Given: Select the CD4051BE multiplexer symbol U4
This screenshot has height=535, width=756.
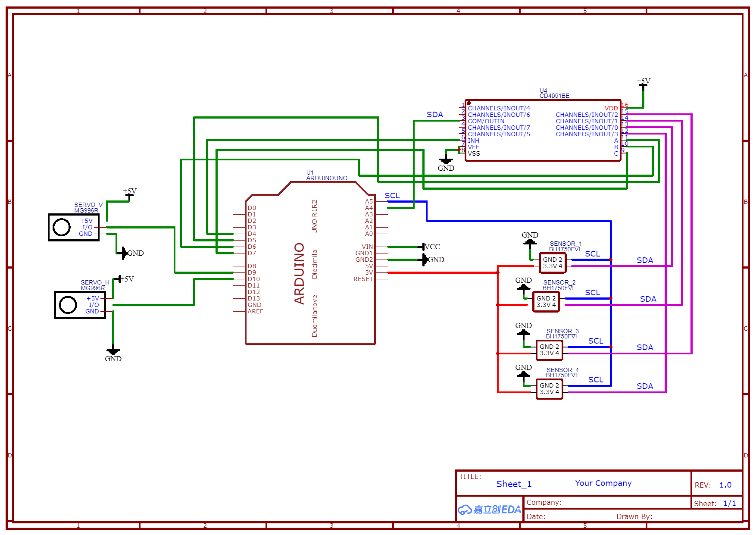Looking at the screenshot, I should pos(542,129).
